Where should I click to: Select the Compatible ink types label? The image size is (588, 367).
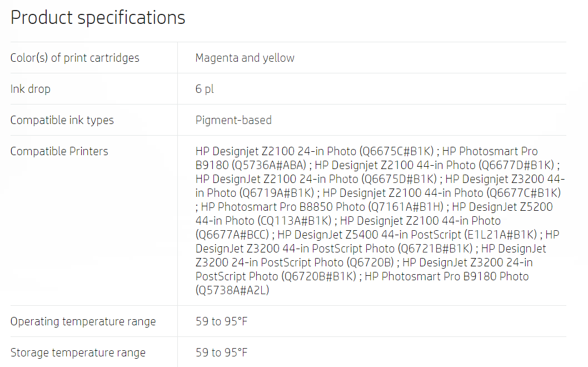62,120
